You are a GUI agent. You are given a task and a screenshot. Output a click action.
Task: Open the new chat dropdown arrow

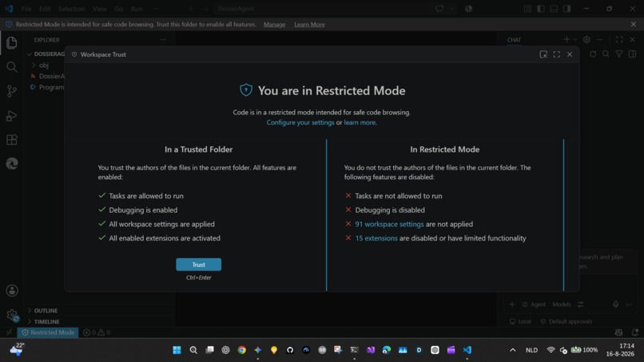point(575,39)
